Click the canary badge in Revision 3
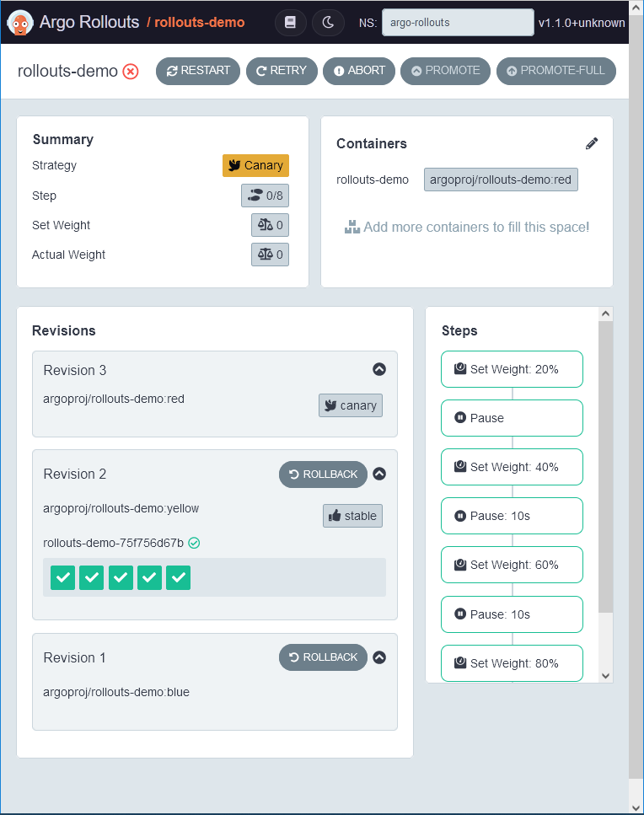 (x=351, y=405)
